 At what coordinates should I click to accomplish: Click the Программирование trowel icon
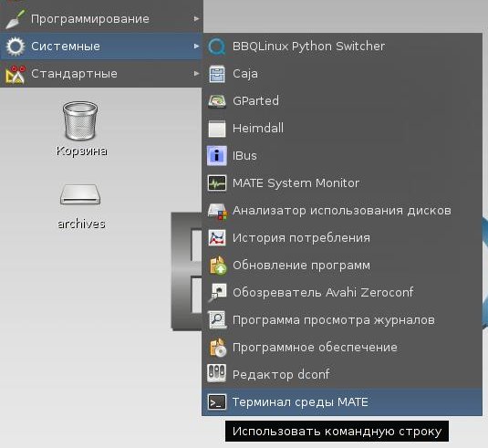click(x=15, y=19)
